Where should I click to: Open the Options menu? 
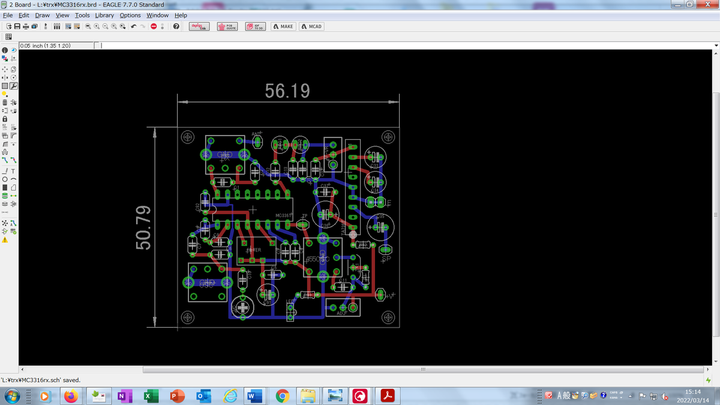tap(130, 15)
